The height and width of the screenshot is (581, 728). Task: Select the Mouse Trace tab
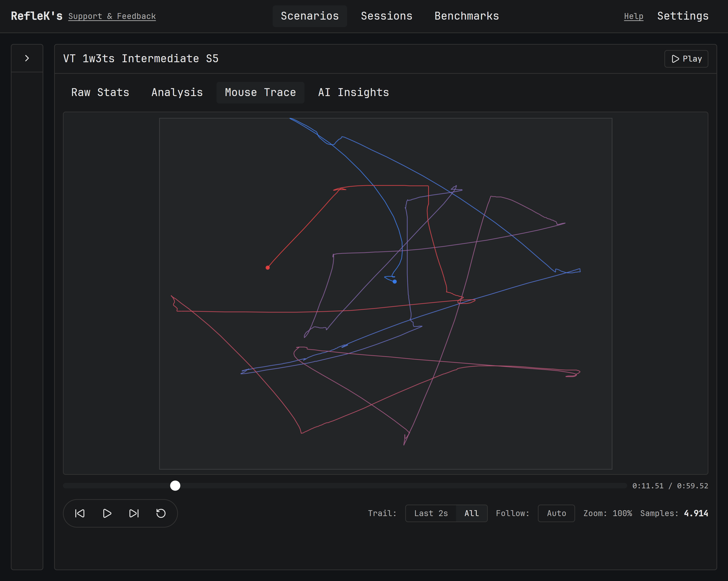click(260, 92)
